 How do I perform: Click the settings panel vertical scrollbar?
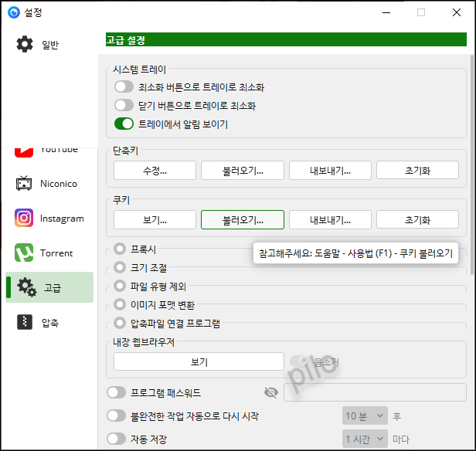click(x=472, y=165)
